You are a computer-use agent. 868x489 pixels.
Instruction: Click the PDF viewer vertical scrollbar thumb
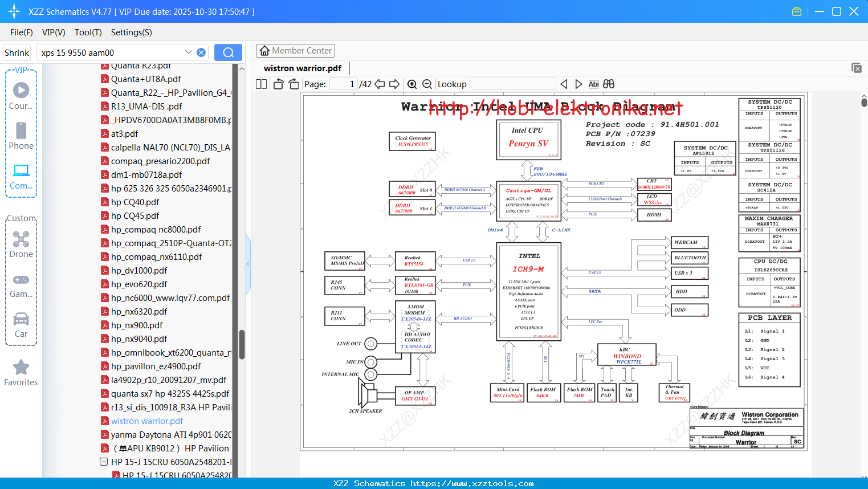864,101
